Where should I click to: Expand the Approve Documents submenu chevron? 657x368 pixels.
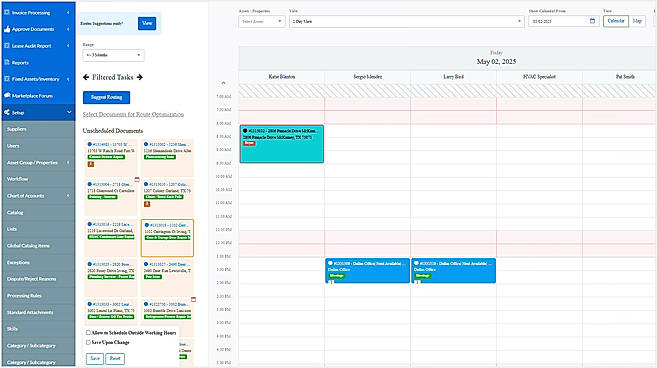click(68, 29)
